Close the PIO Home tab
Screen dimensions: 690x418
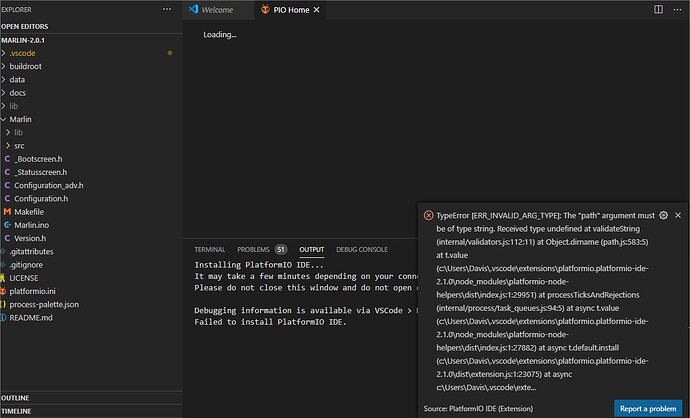pos(316,10)
